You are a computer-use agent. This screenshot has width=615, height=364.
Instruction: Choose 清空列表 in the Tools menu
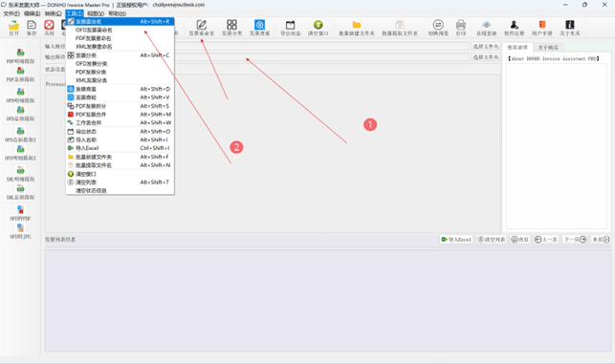(120, 182)
